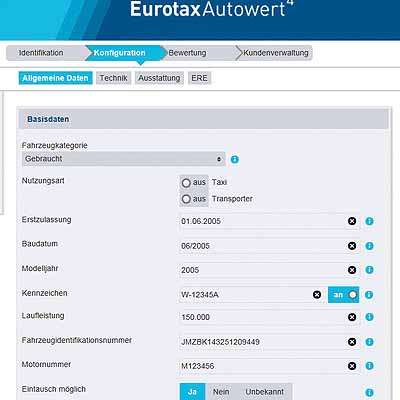The height and width of the screenshot is (400, 400).
Task: Select Ja for Eintausch möglich
Action: [192, 392]
